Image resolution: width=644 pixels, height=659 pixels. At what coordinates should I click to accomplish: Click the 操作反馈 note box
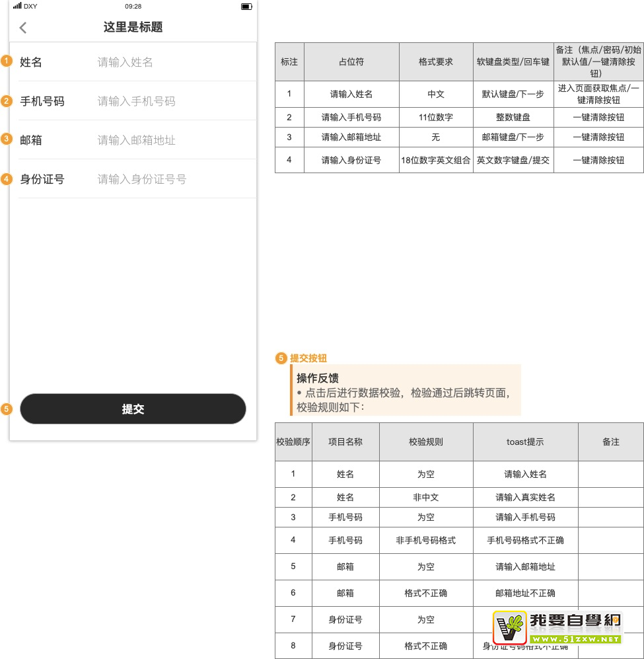coord(406,390)
